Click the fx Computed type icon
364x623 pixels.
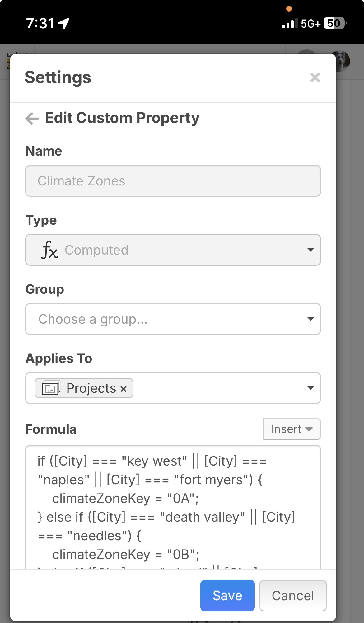pos(49,250)
